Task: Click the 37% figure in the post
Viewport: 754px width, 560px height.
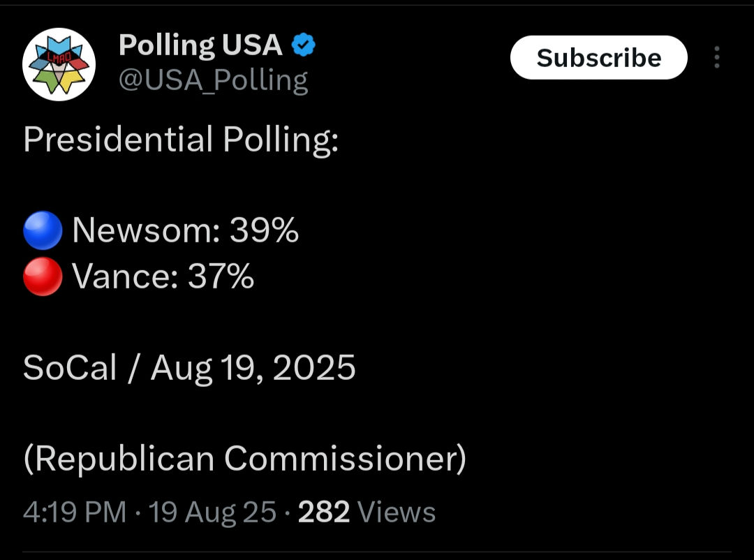Action: click(221, 276)
